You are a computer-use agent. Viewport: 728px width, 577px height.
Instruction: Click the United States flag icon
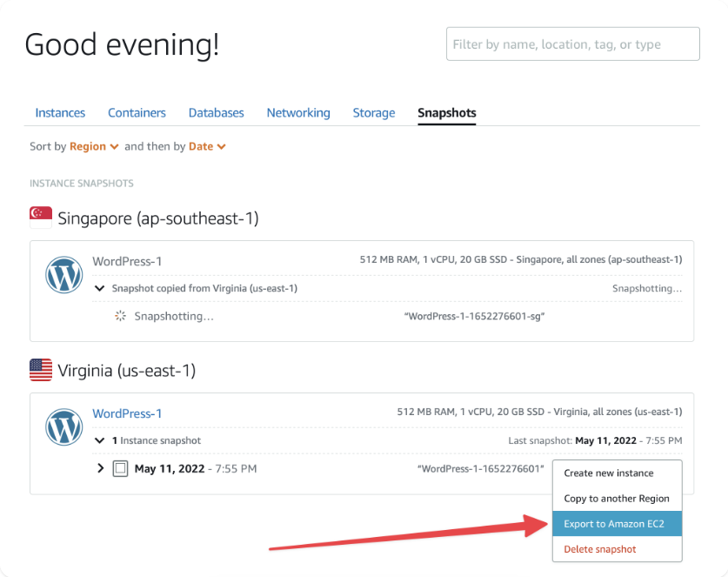41,370
